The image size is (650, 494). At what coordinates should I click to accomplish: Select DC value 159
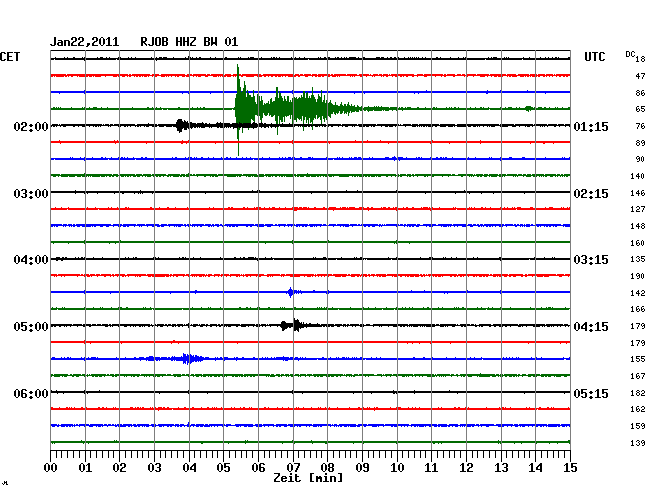click(x=638, y=426)
